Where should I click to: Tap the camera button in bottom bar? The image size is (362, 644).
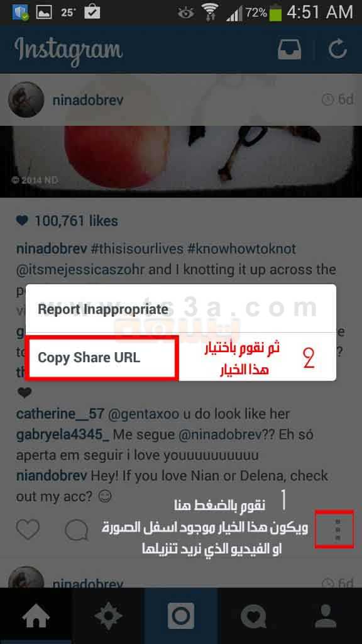click(x=181, y=616)
